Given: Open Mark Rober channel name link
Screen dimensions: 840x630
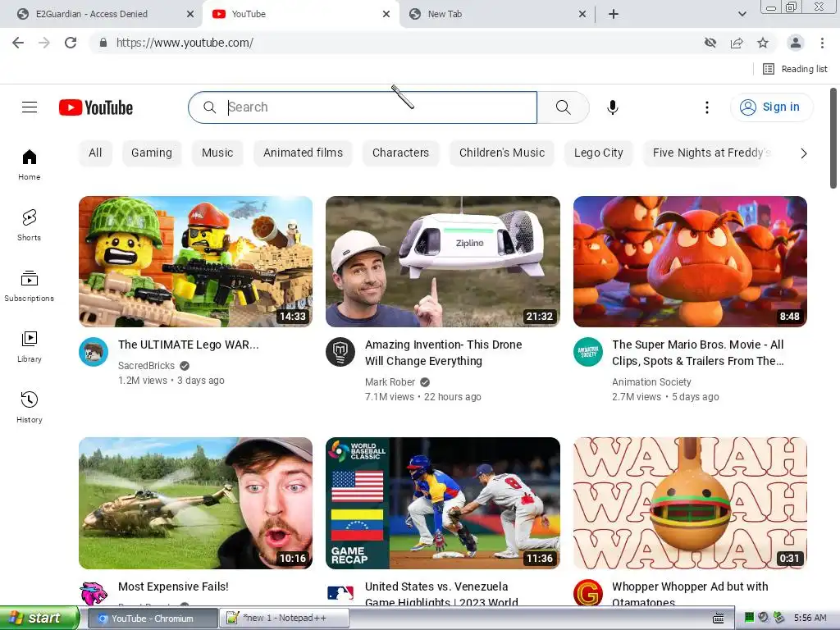Looking at the screenshot, I should point(390,382).
